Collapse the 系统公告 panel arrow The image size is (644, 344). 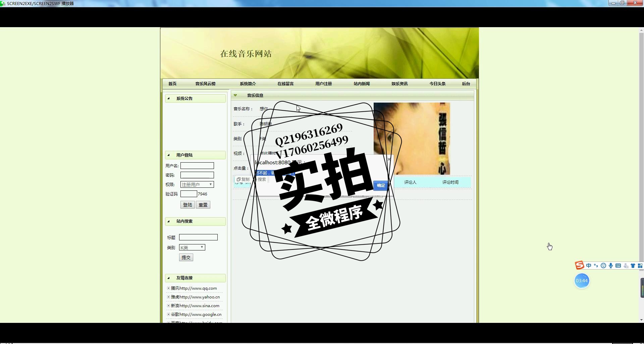click(168, 99)
